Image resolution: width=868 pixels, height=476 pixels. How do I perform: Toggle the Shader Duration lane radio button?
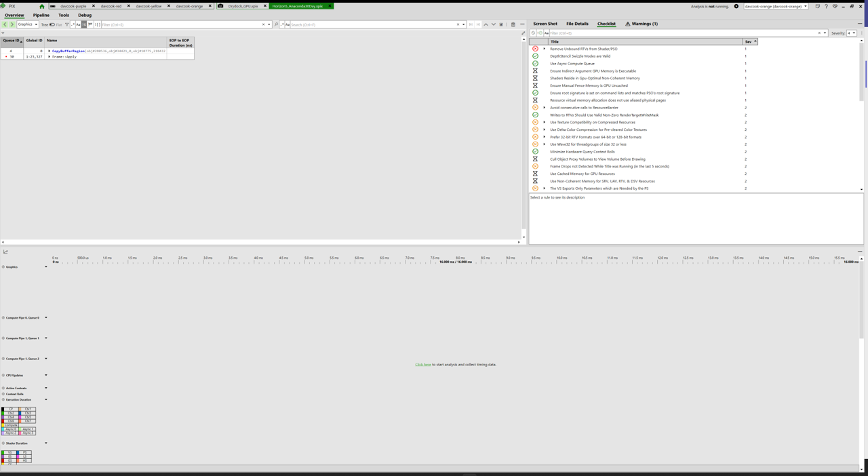point(3,443)
